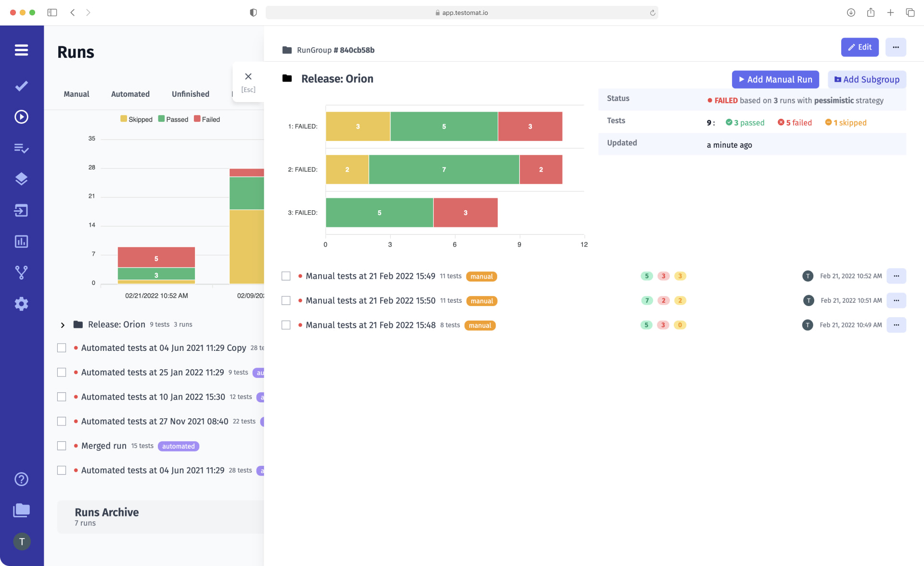
Task: Open the settings gear icon in sidebar
Action: tap(21, 304)
